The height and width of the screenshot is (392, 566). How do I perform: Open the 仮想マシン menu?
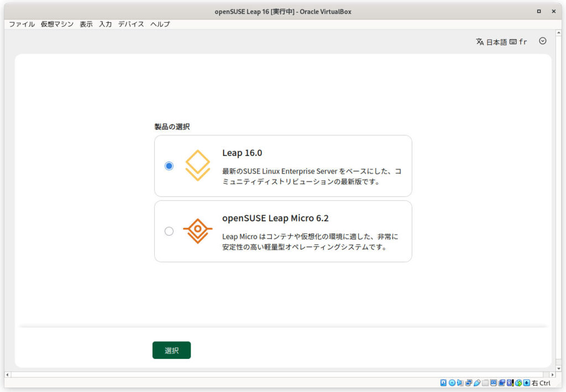(x=57, y=24)
